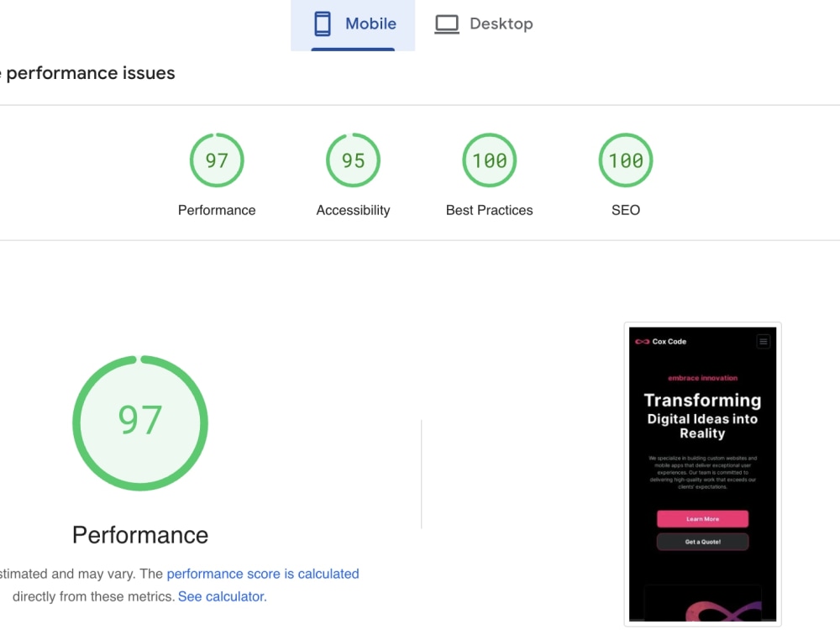Viewport: 840px width, 630px height.
Task: Jump to Accessibility score gauge 95
Action: point(353,160)
